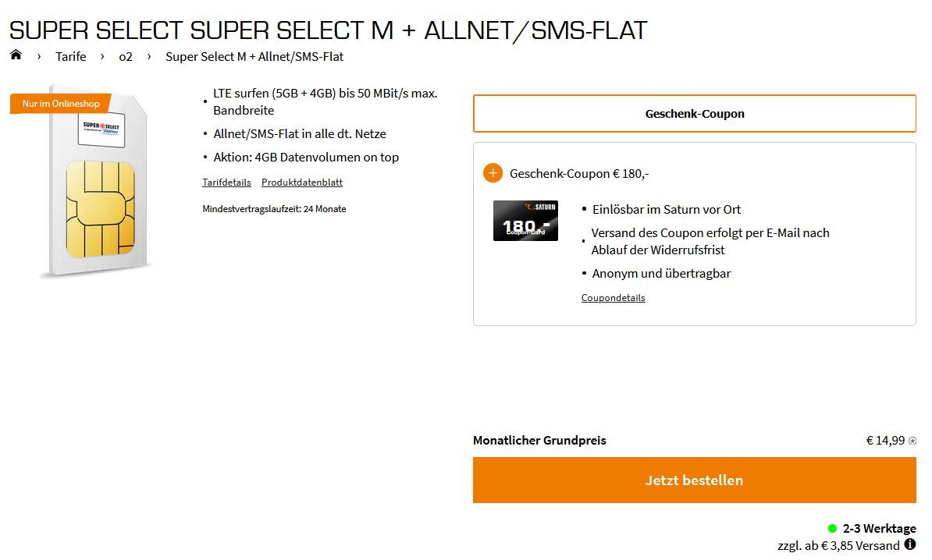Screen dimensions: 932x560
Task: Click the Monatlicher Grundpreis label
Action: tap(539, 441)
